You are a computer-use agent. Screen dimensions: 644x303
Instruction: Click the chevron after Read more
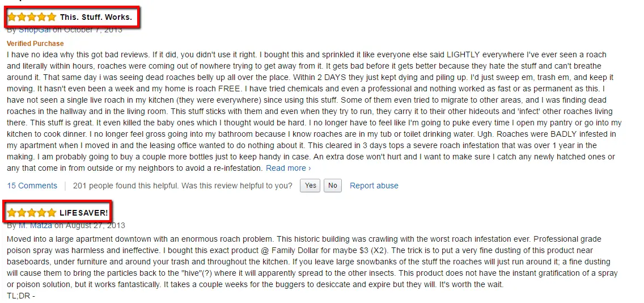(310, 168)
